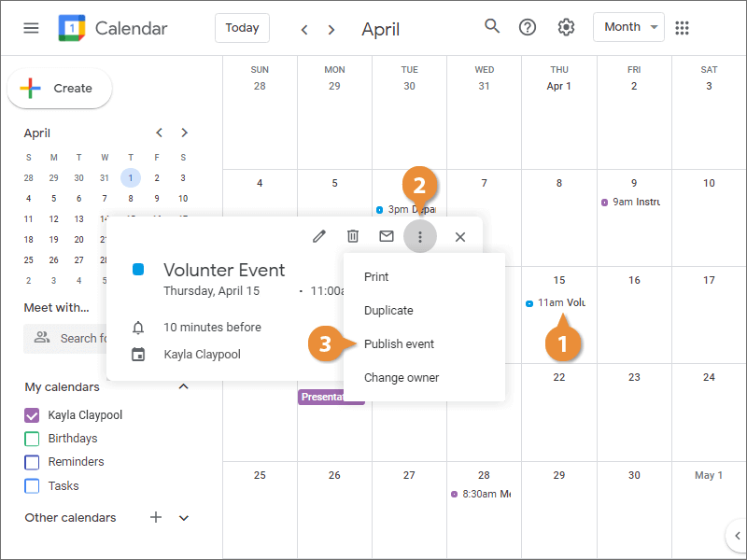Open the Support help icon

[528, 27]
